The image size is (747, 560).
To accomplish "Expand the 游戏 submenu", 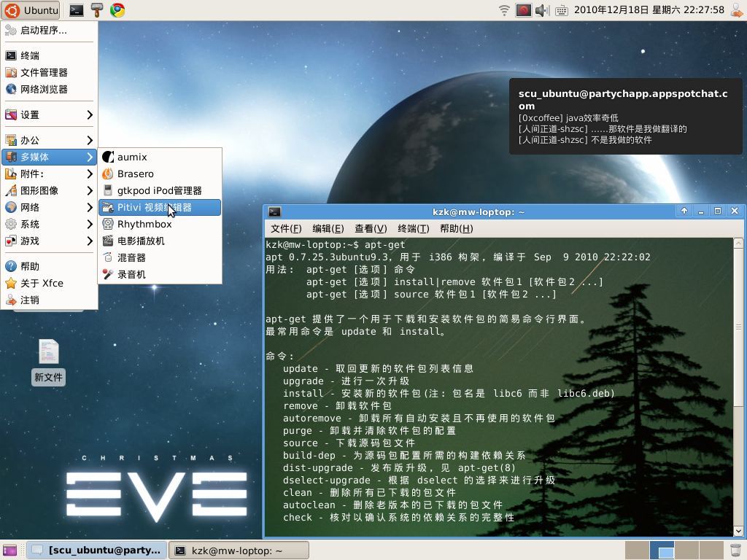I will pos(50,241).
